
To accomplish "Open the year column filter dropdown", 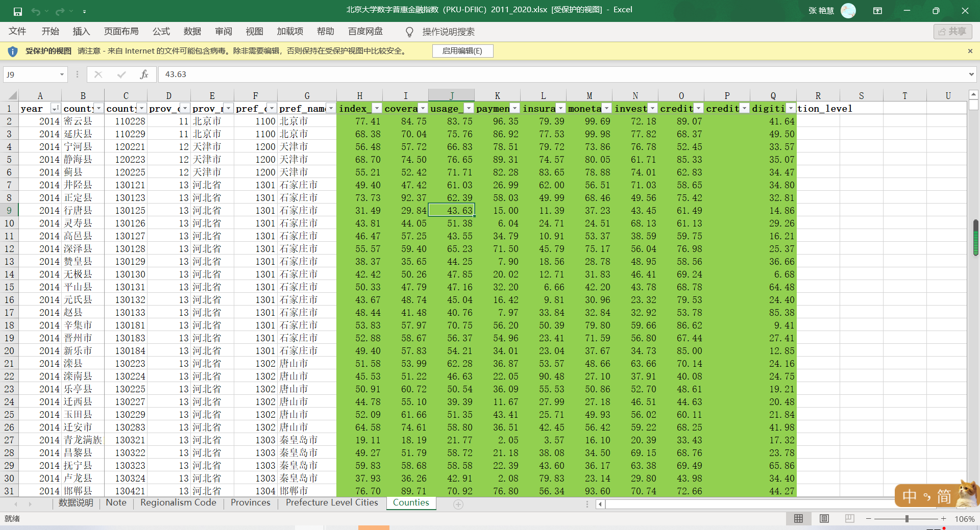I will [x=55, y=109].
